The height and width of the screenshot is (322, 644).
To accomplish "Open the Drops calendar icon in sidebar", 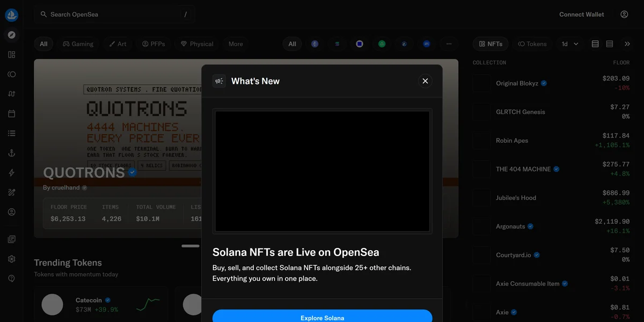I will [12, 114].
